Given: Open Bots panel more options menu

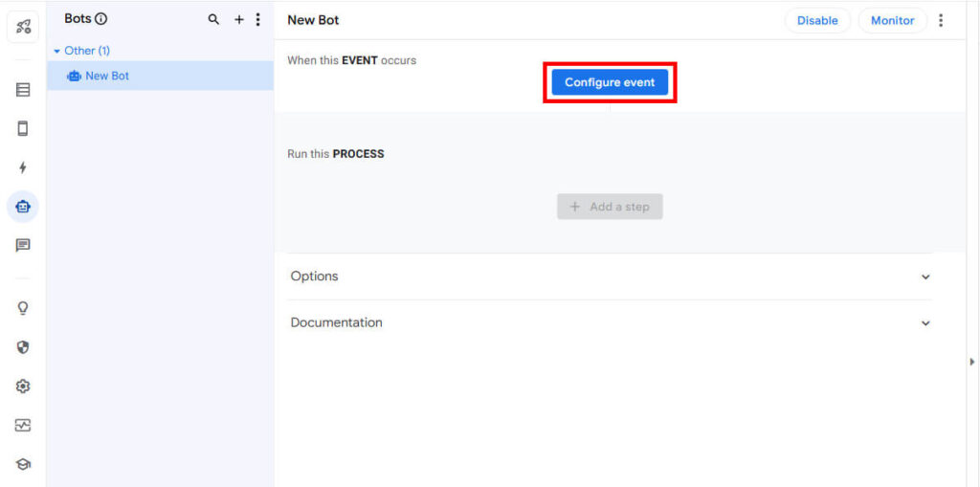Looking at the screenshot, I should click(x=257, y=19).
